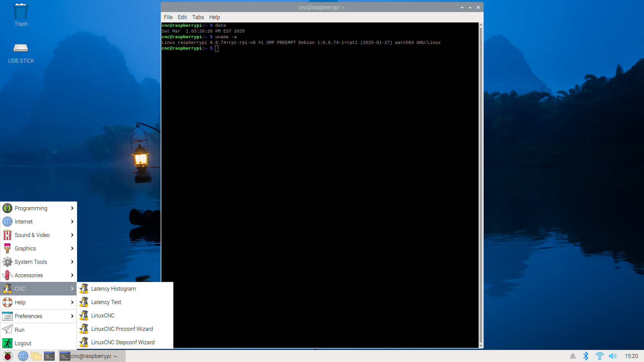Click the Sound & Video category icon
Viewport: 644px width, 362px height.
tap(7, 235)
